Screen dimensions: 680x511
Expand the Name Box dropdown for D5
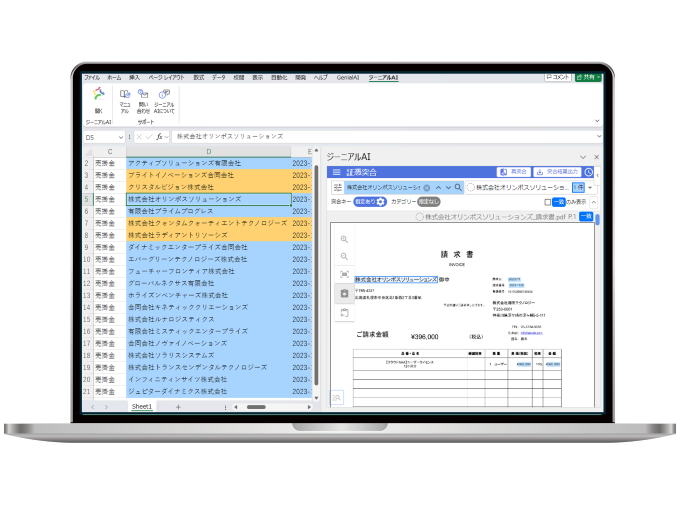click(121, 137)
